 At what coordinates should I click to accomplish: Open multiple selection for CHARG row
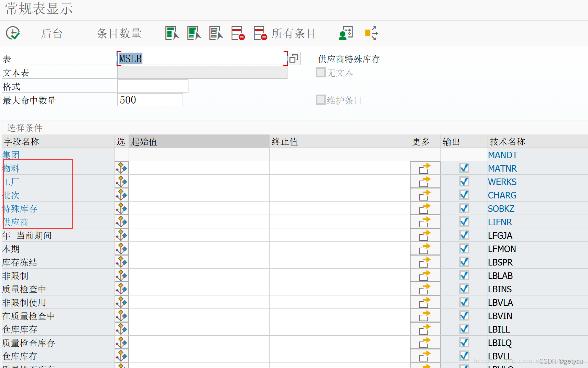coord(425,195)
